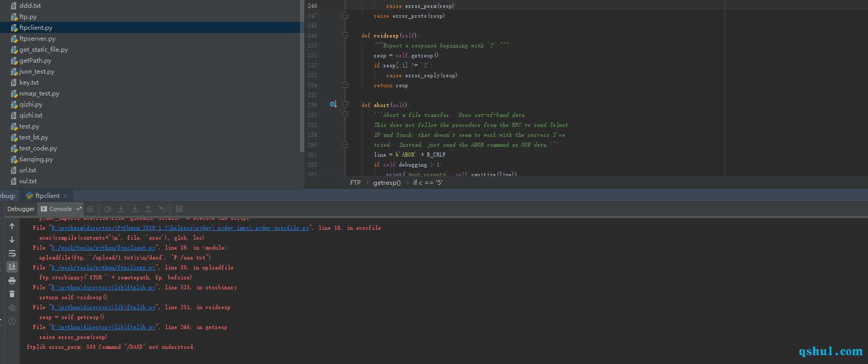Image resolution: width=868 pixels, height=364 pixels.
Task: Clear console with the trash icon
Action: (x=12, y=294)
